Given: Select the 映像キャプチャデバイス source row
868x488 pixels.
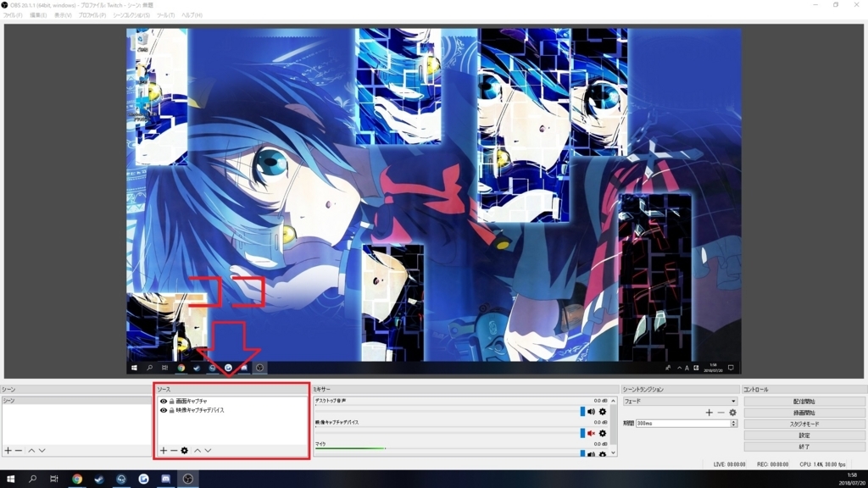Looking at the screenshot, I should coord(231,411).
